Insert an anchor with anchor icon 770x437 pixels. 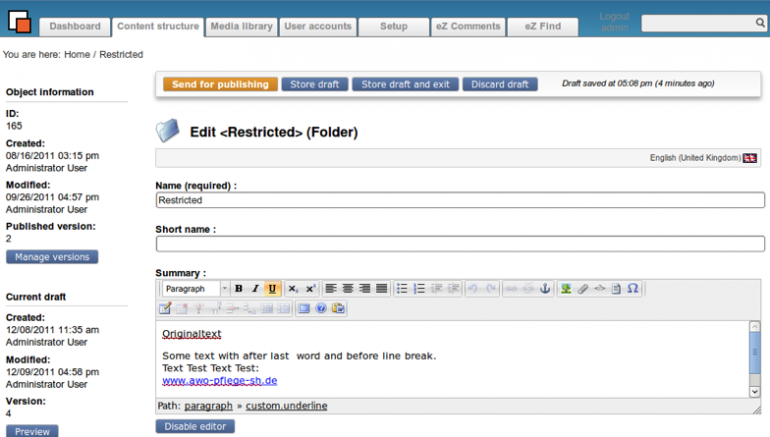(x=545, y=289)
